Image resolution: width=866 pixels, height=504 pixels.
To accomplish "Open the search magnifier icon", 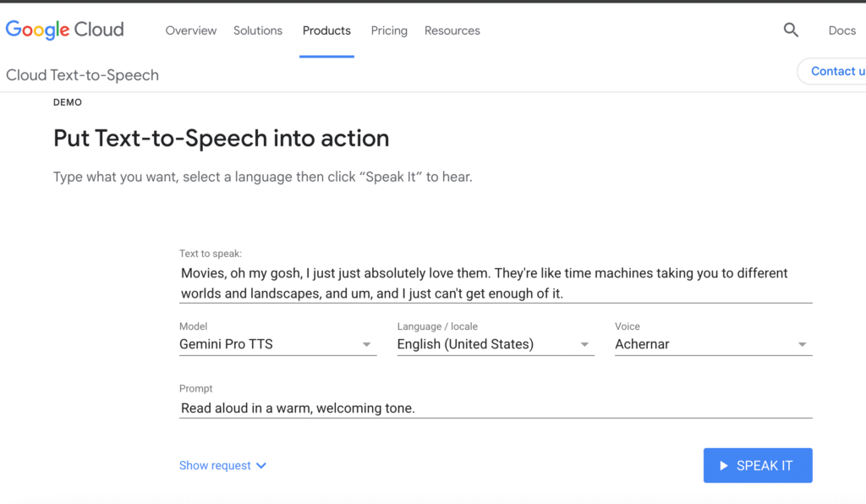I will tap(791, 30).
